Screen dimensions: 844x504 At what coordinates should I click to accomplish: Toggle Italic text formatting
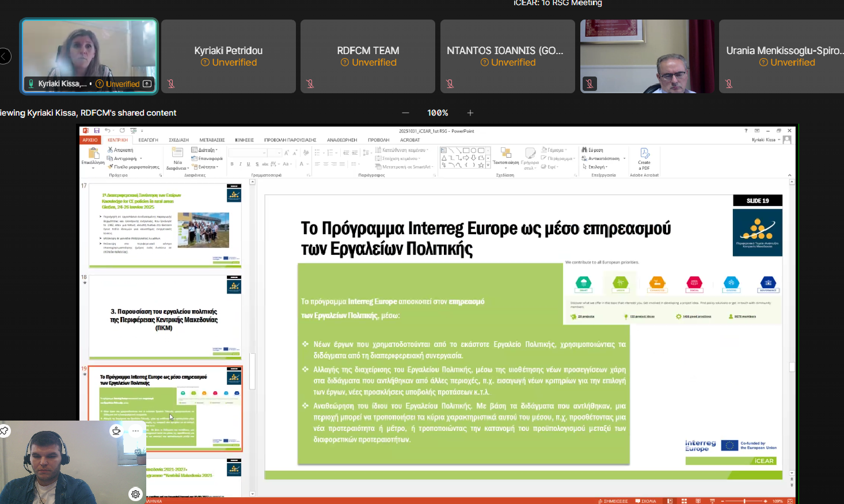[240, 164]
